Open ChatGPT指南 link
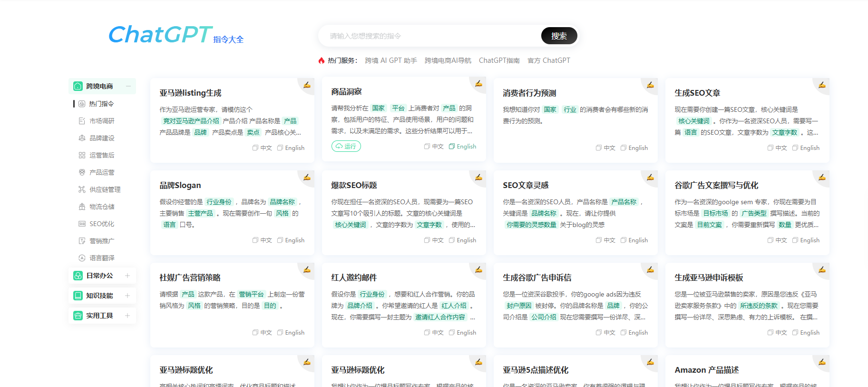 (x=499, y=60)
